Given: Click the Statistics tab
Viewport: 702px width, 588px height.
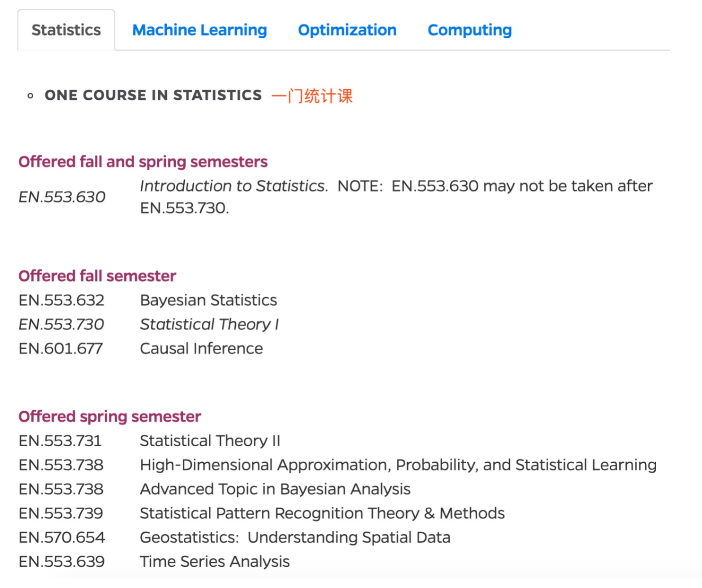Looking at the screenshot, I should pyautogui.click(x=66, y=30).
